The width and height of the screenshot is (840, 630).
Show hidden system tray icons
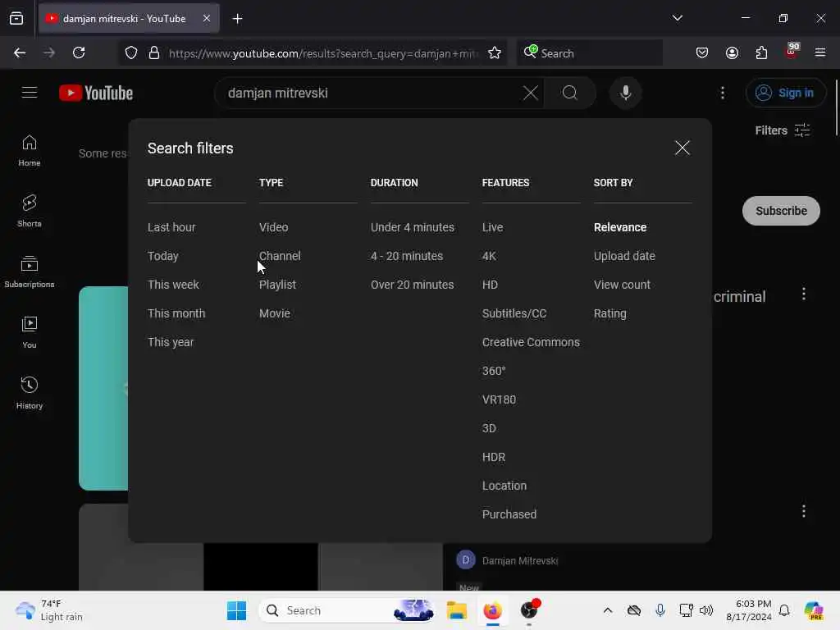point(608,610)
